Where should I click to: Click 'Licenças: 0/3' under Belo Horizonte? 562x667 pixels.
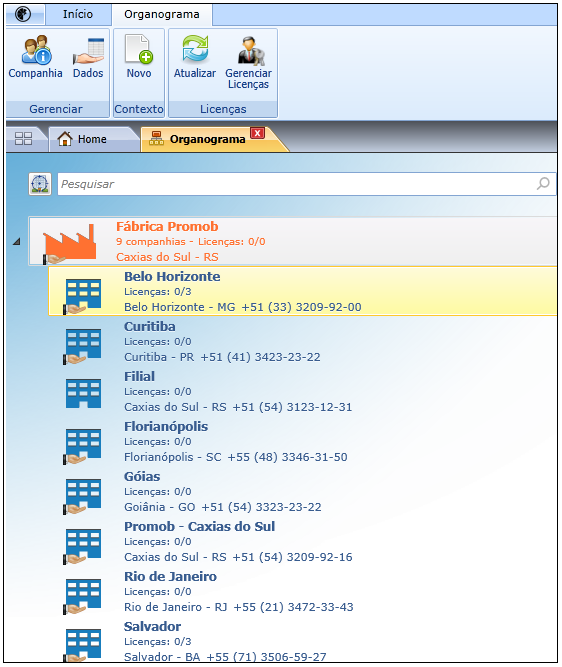pyautogui.click(x=158, y=292)
